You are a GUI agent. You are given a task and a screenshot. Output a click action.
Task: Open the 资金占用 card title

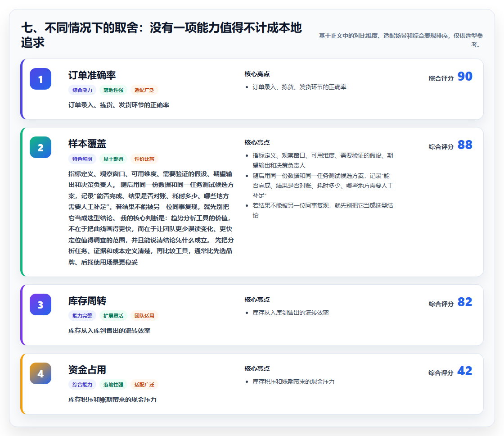pyautogui.click(x=87, y=370)
